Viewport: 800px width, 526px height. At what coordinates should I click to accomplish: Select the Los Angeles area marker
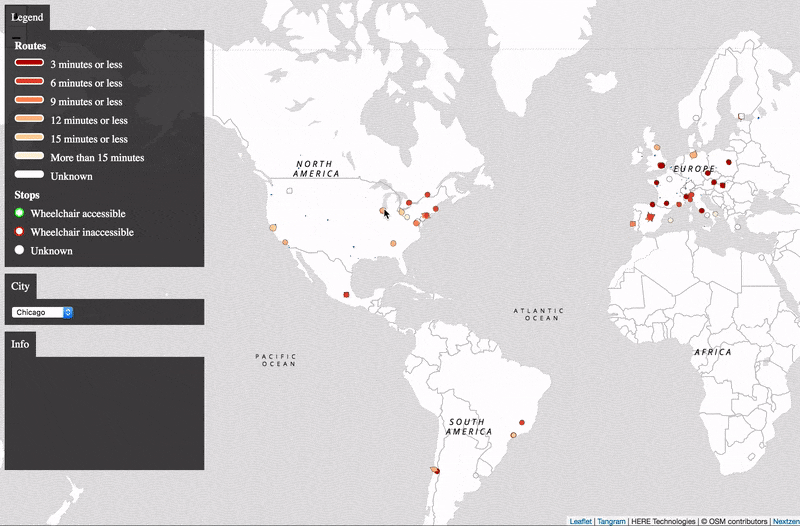(285, 242)
